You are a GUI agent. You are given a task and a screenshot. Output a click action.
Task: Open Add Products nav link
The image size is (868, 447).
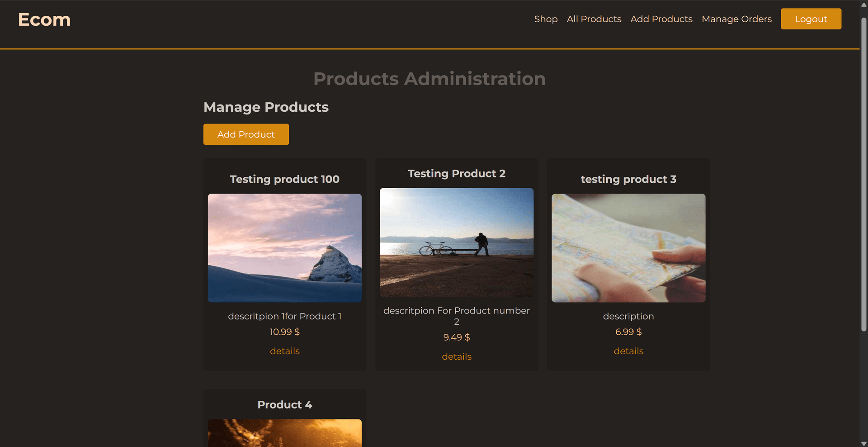pyautogui.click(x=661, y=19)
